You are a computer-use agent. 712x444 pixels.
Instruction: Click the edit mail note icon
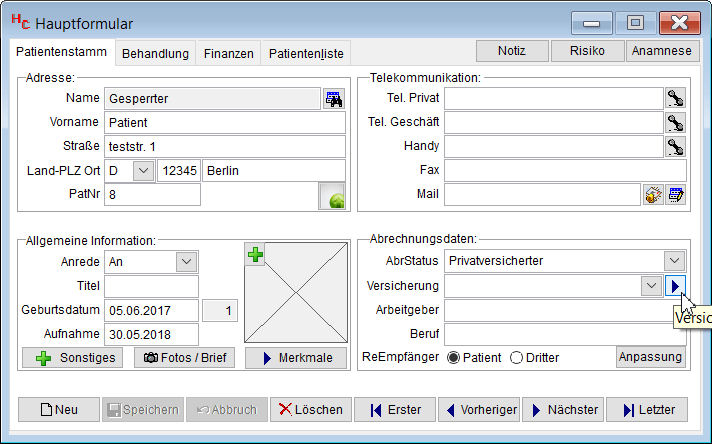click(x=676, y=194)
